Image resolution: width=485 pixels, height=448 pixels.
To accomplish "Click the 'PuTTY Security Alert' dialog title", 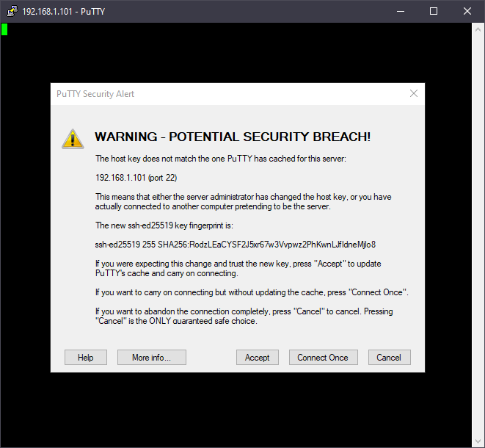I will coord(95,94).
